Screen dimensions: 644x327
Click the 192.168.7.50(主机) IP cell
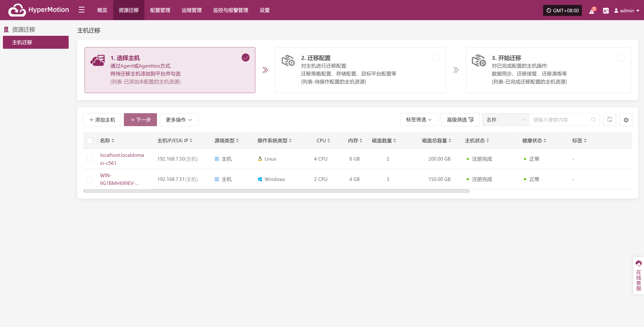(x=178, y=159)
